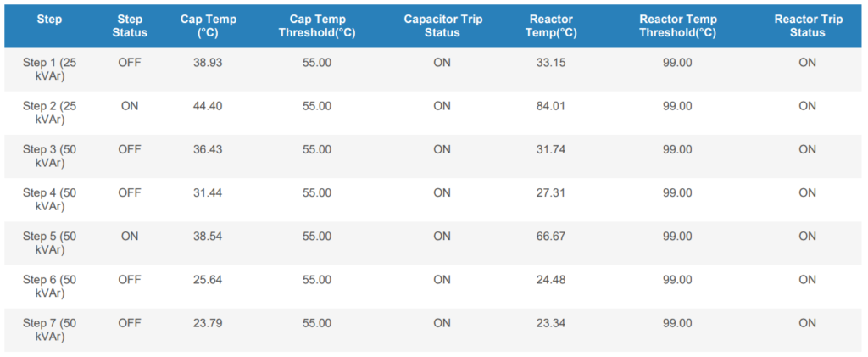Select the Step 3 (50 kVAr) cell
Image resolution: width=868 pixels, height=357 pixels.
coord(49,156)
